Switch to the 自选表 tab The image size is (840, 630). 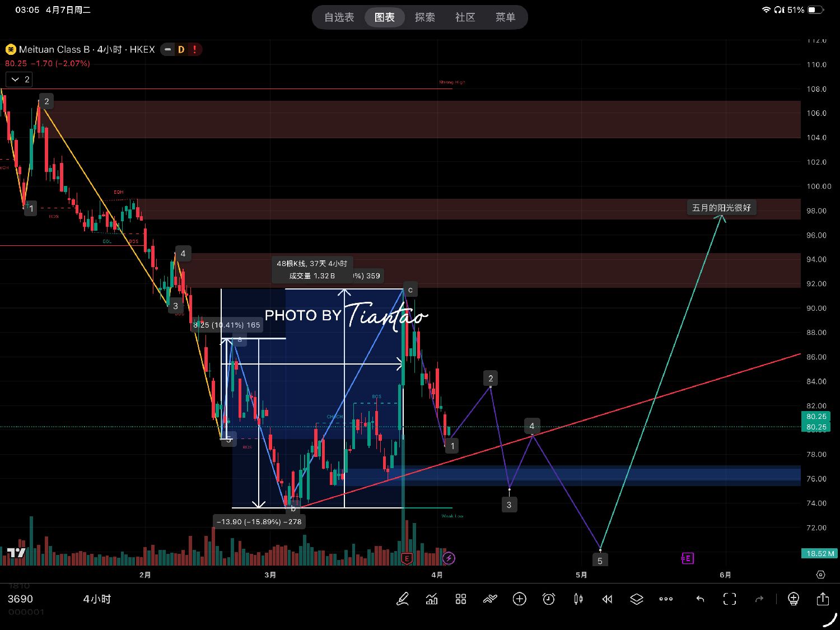pyautogui.click(x=339, y=17)
